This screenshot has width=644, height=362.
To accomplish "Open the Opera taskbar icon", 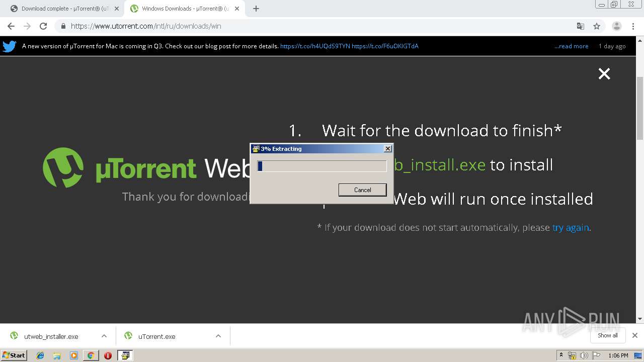I will [108, 355].
